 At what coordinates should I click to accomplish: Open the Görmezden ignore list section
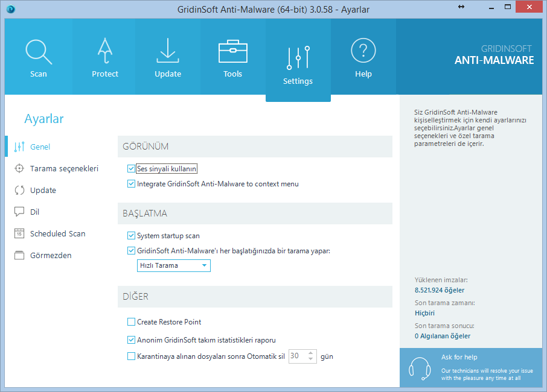tap(51, 256)
